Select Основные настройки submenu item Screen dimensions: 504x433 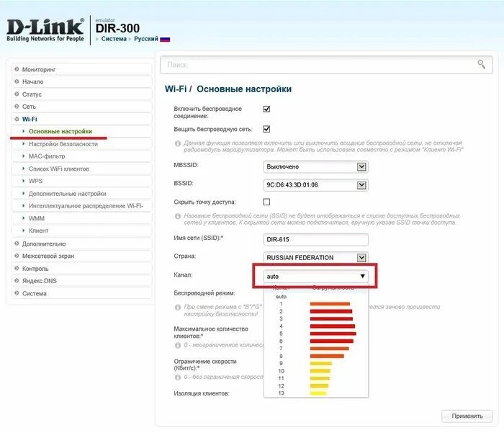(x=81, y=131)
